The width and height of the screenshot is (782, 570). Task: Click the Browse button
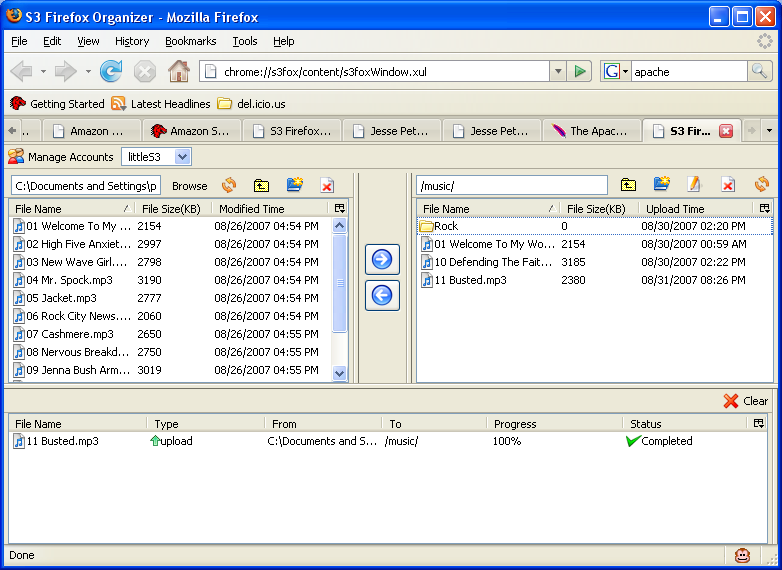(190, 186)
